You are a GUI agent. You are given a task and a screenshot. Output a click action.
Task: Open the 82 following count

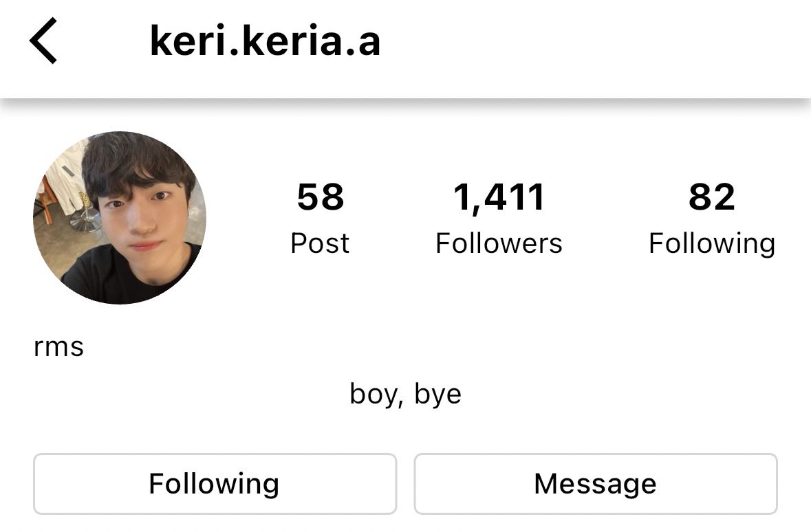(712, 197)
